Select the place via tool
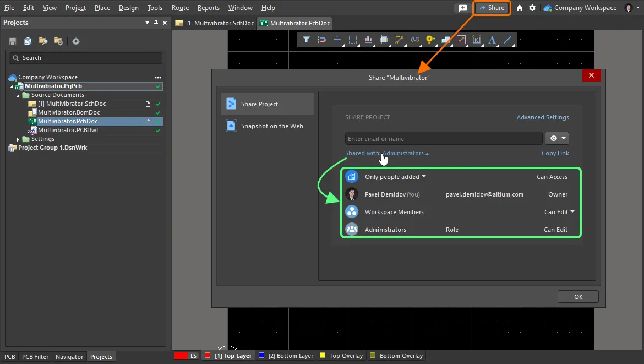Screen dimensions: 644x364 (430, 40)
